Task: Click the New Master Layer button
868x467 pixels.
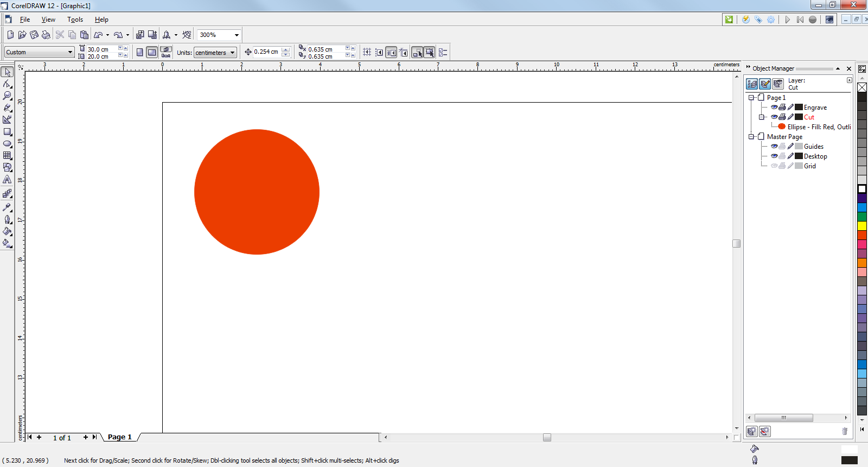Action: (x=765, y=431)
